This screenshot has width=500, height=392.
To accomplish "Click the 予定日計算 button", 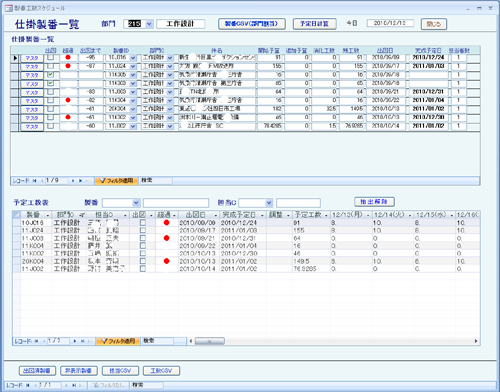I will [x=314, y=24].
